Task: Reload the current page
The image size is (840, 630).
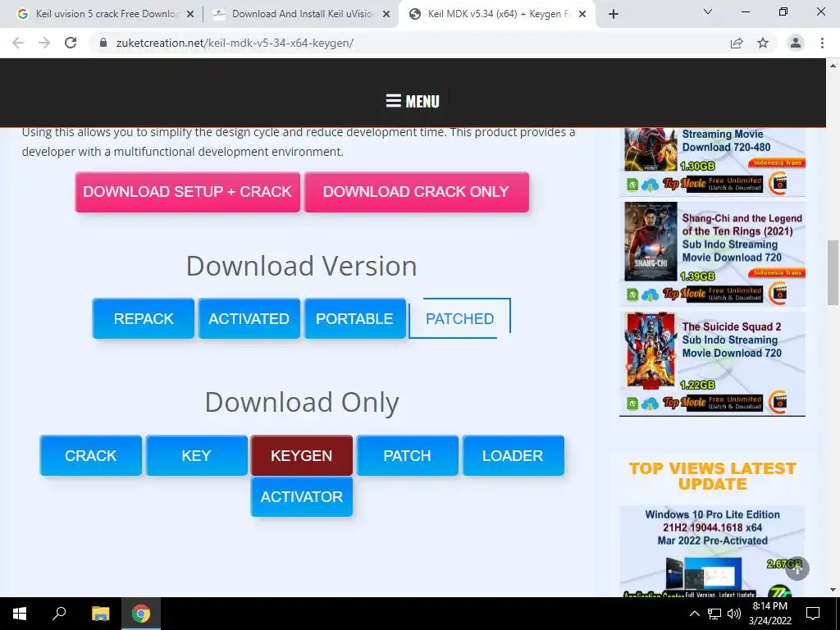Action: click(71, 43)
